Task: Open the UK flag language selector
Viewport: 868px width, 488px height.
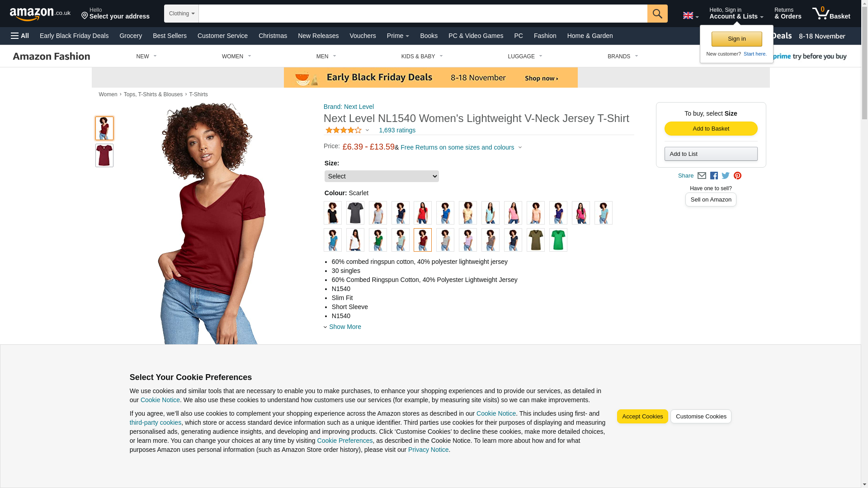Action: tap(690, 16)
